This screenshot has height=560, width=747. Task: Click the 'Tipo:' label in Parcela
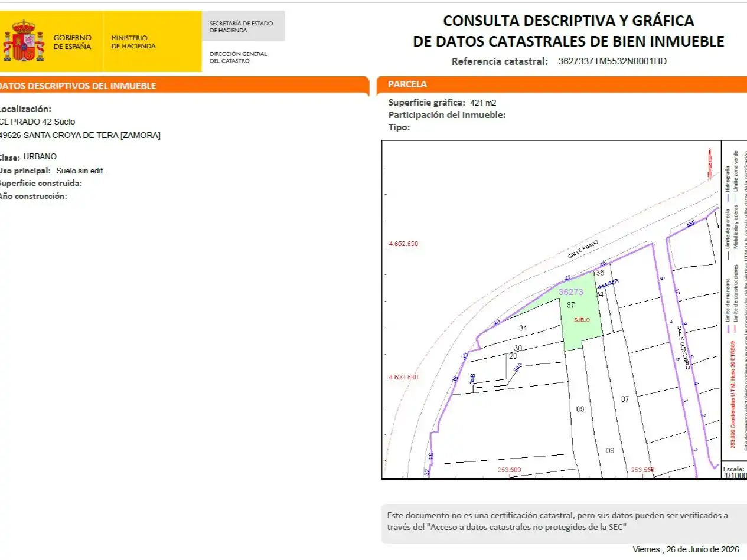[399, 127]
